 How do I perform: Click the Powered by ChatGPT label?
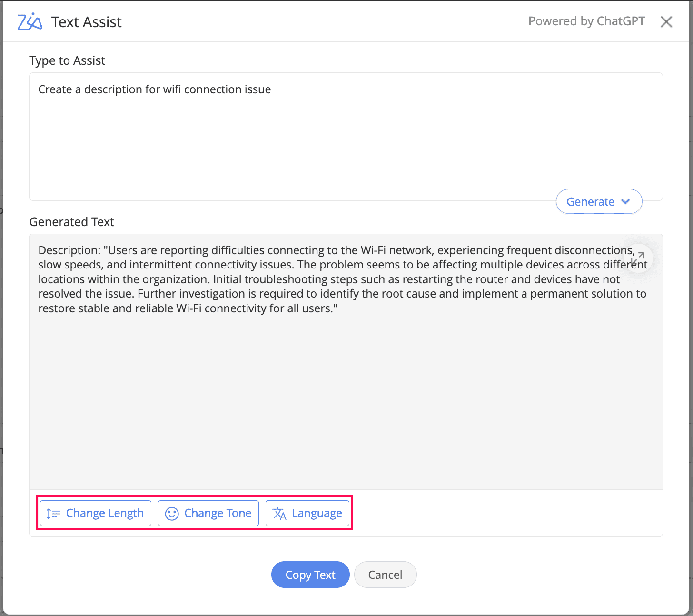coord(586,21)
